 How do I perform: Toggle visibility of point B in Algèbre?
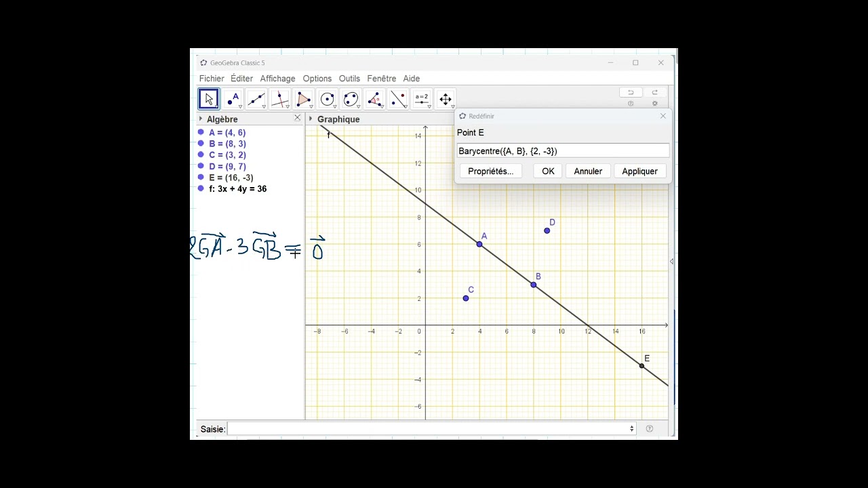point(201,144)
